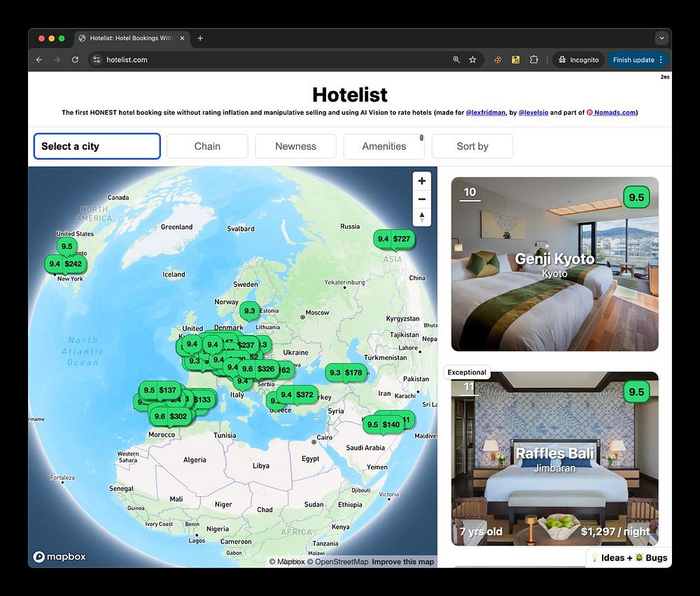Click the Exceptional label

(x=466, y=372)
